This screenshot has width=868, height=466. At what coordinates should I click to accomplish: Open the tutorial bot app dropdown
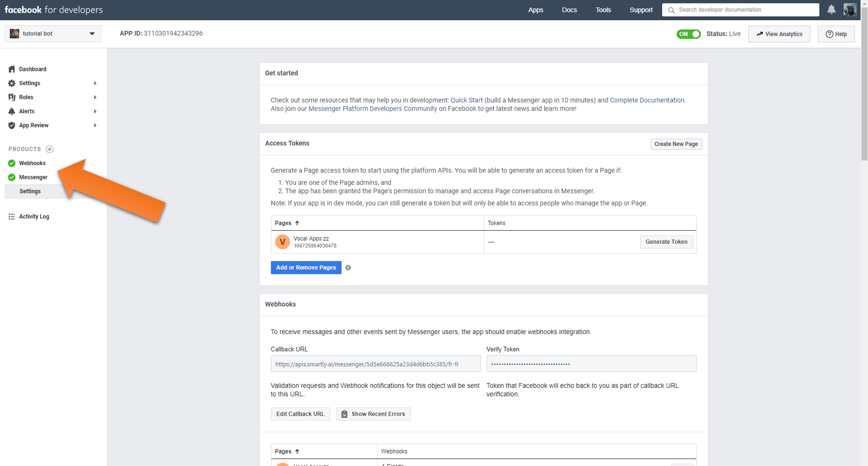point(53,33)
